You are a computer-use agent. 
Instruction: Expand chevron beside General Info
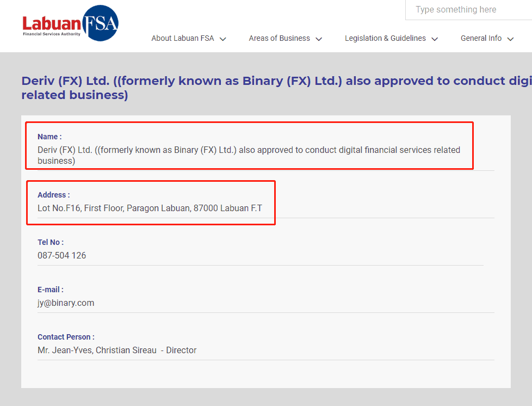pos(510,39)
